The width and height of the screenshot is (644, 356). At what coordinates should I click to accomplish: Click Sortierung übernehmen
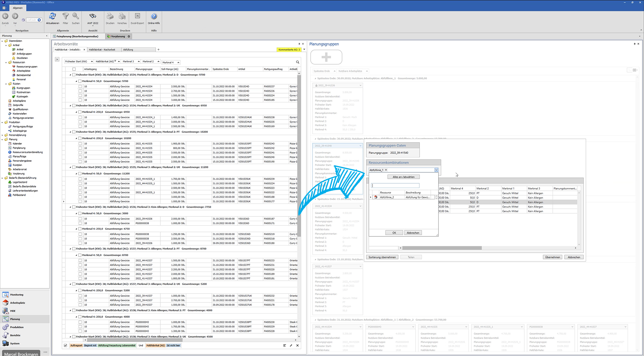point(382,257)
